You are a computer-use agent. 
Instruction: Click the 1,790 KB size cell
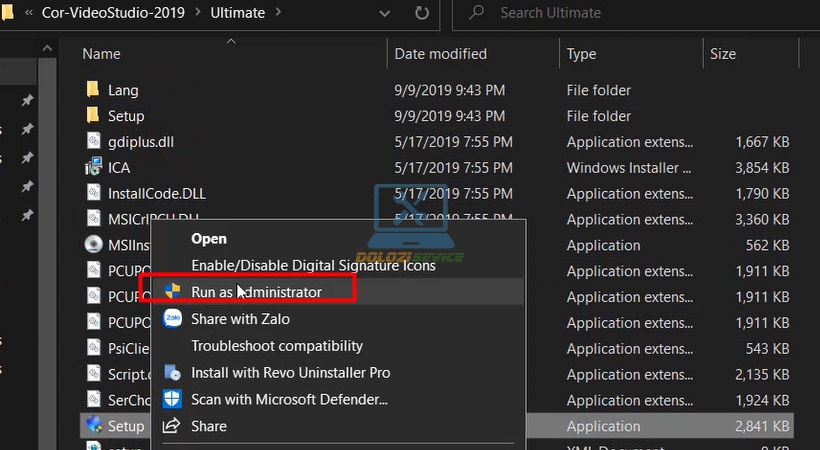tap(762, 194)
